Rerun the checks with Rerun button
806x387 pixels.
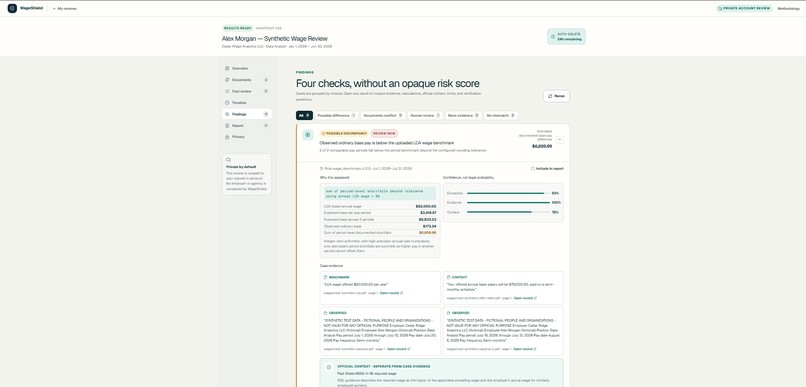pos(556,96)
